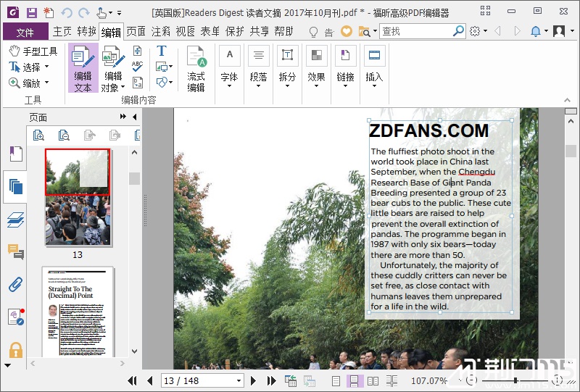Switch to continuous facing view
The image size is (580, 392).
click(x=391, y=380)
